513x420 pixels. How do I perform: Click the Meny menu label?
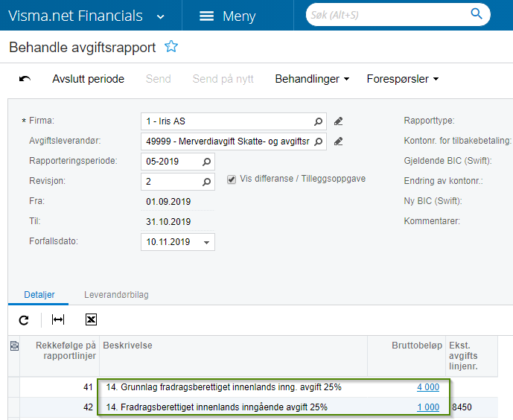(x=239, y=16)
